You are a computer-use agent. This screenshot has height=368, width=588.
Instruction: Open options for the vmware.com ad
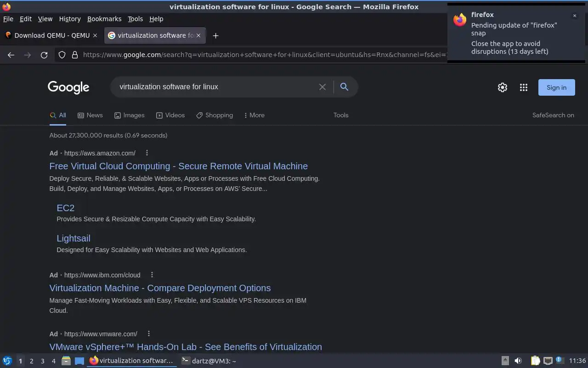pyautogui.click(x=149, y=333)
